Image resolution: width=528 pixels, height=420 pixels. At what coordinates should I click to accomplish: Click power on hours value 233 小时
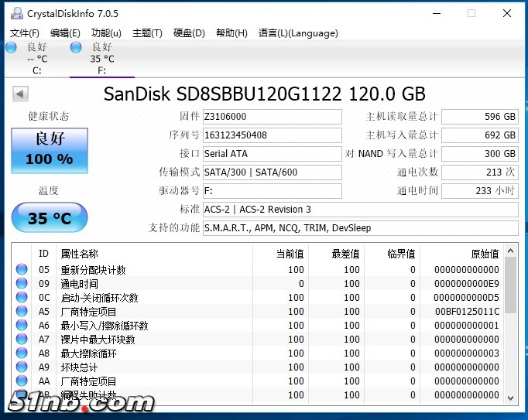480,191
